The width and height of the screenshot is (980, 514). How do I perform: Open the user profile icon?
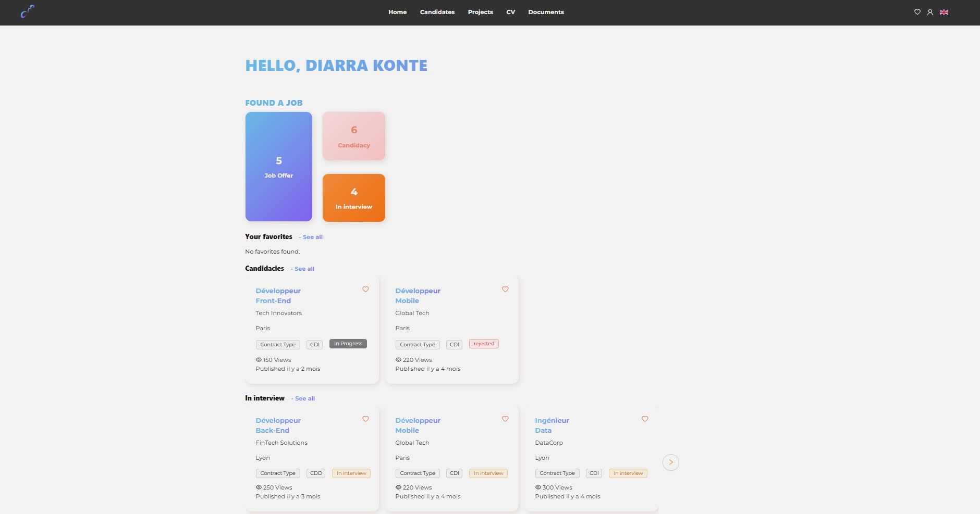[x=930, y=12]
